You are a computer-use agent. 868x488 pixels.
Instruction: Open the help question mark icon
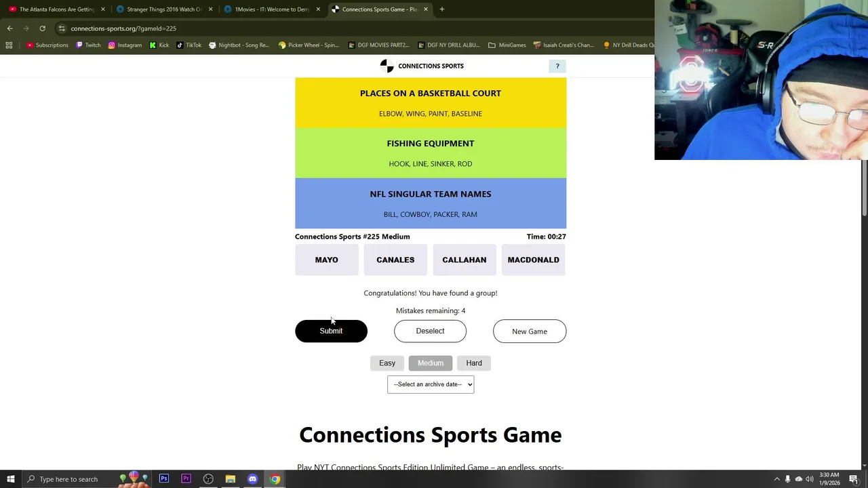click(x=557, y=66)
